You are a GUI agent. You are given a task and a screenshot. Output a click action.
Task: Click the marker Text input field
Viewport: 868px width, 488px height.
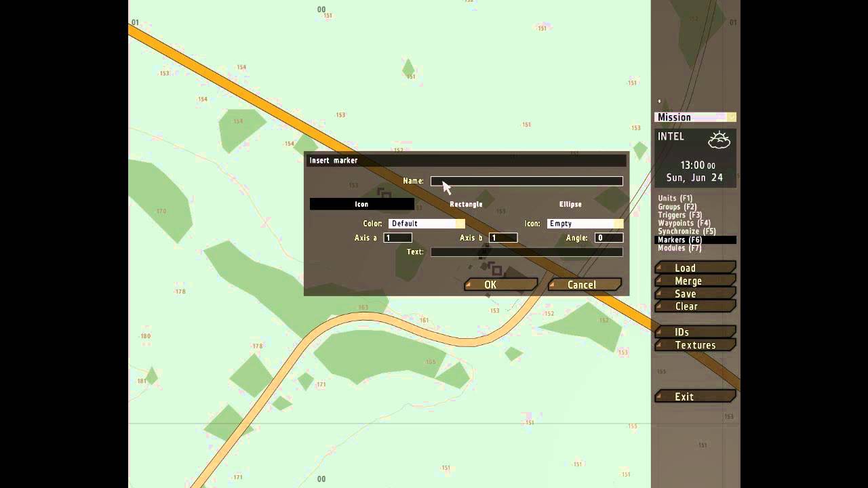pyautogui.click(x=526, y=252)
